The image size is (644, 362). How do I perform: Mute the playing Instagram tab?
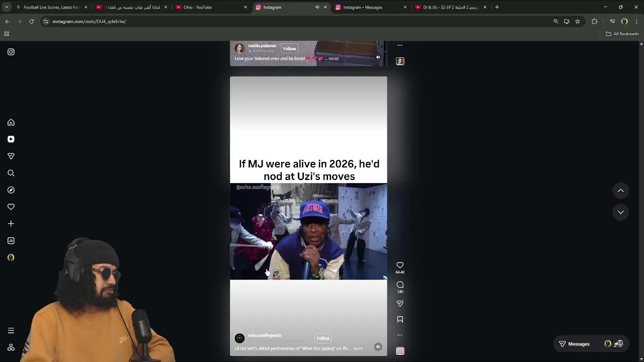(x=317, y=7)
